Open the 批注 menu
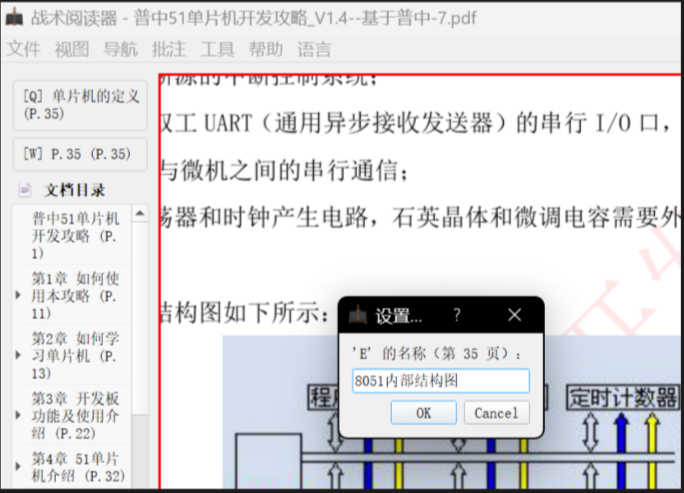684x493 pixels. (169, 49)
